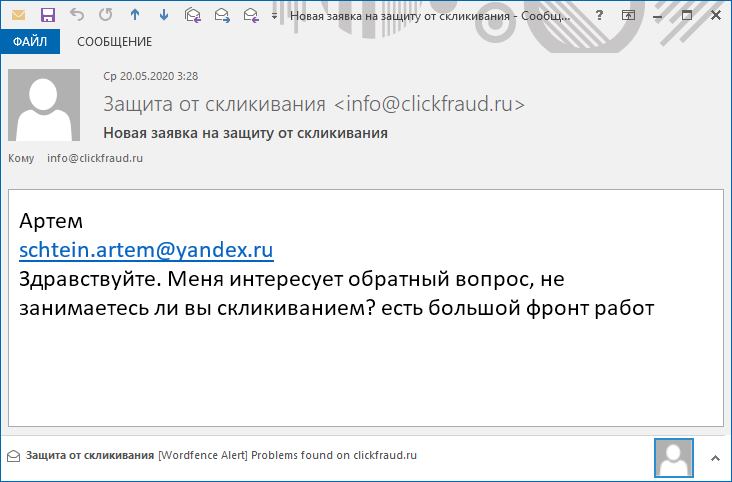Image resolution: width=732 pixels, height=482 pixels.
Task: Minimize the message window
Action: pos(658,16)
